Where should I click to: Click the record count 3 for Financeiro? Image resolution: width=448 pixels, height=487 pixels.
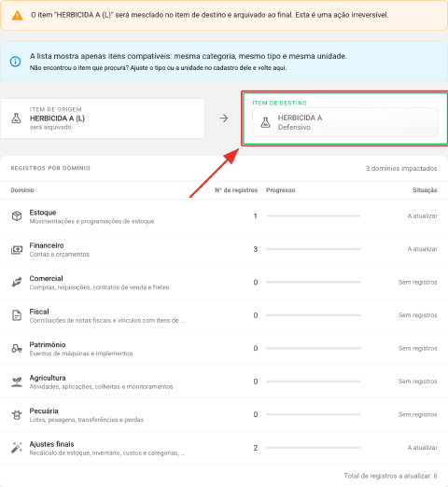click(256, 249)
